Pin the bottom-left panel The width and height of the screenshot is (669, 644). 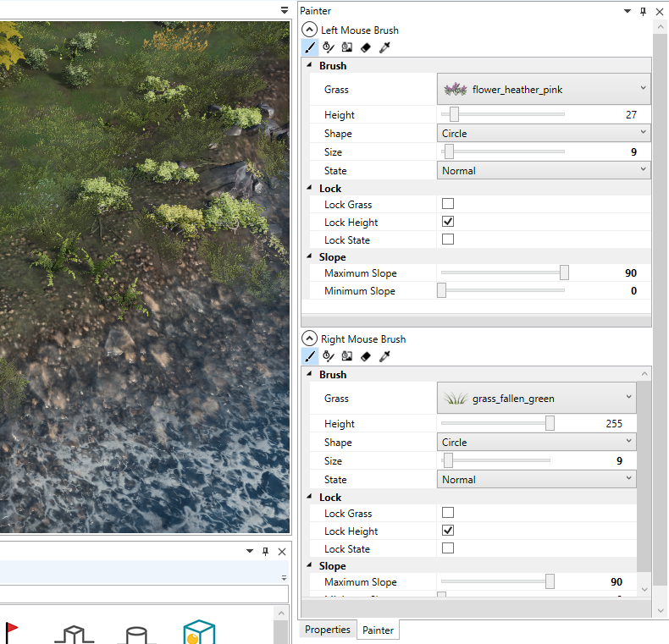pyautogui.click(x=265, y=552)
